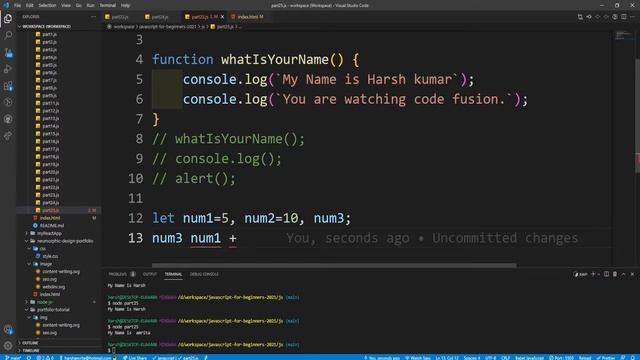Change language mode Babel JavaScript
Viewport: 640px width, 360px height.
click(x=529, y=358)
